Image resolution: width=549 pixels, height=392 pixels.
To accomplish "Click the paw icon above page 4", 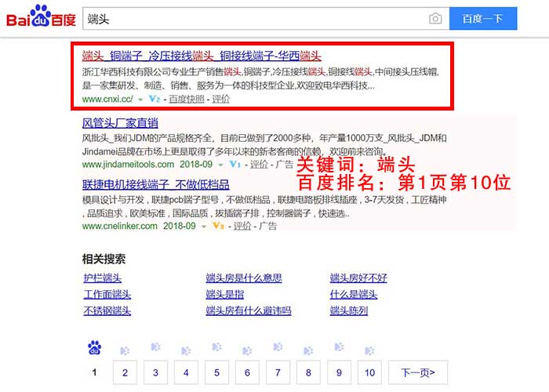I will click(x=186, y=350).
